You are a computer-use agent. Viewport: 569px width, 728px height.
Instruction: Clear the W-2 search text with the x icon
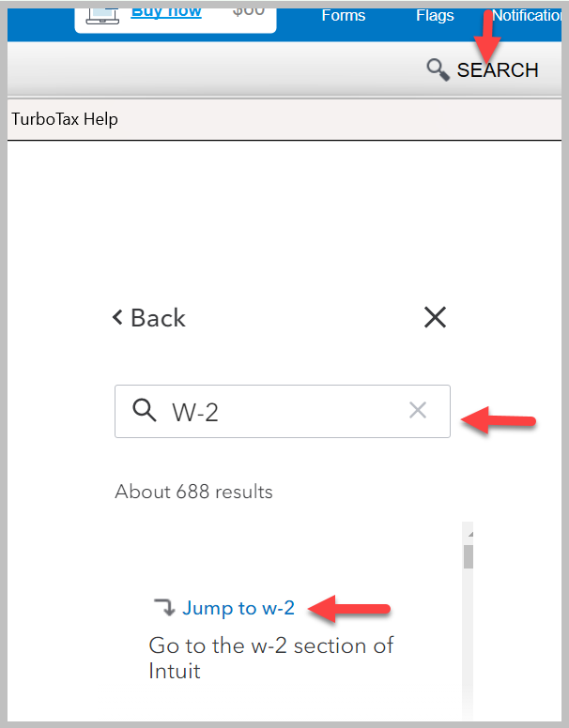[x=418, y=410]
